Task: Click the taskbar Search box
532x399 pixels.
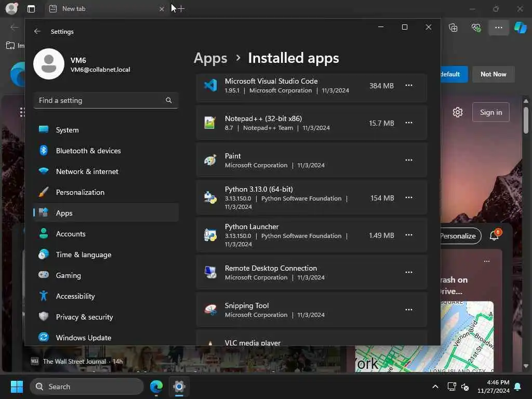Action: coord(87,387)
